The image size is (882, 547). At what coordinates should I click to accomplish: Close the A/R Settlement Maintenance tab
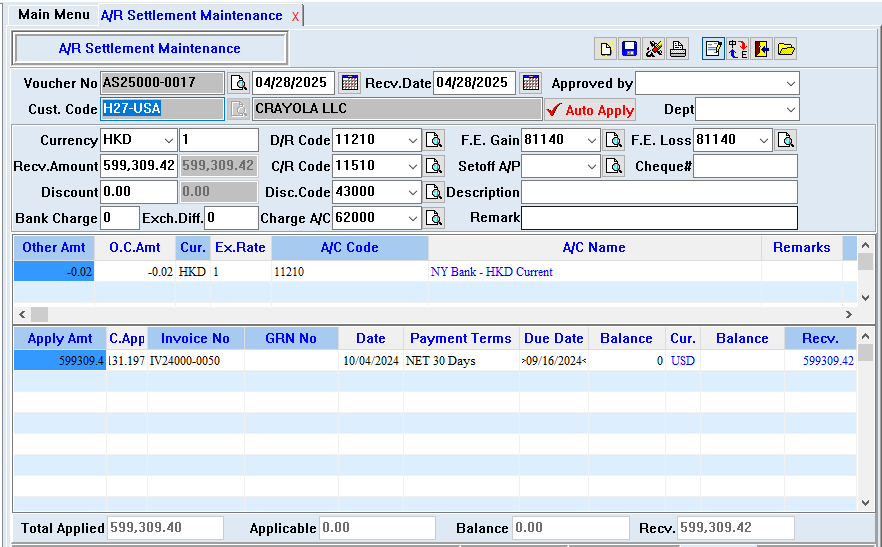tap(295, 17)
